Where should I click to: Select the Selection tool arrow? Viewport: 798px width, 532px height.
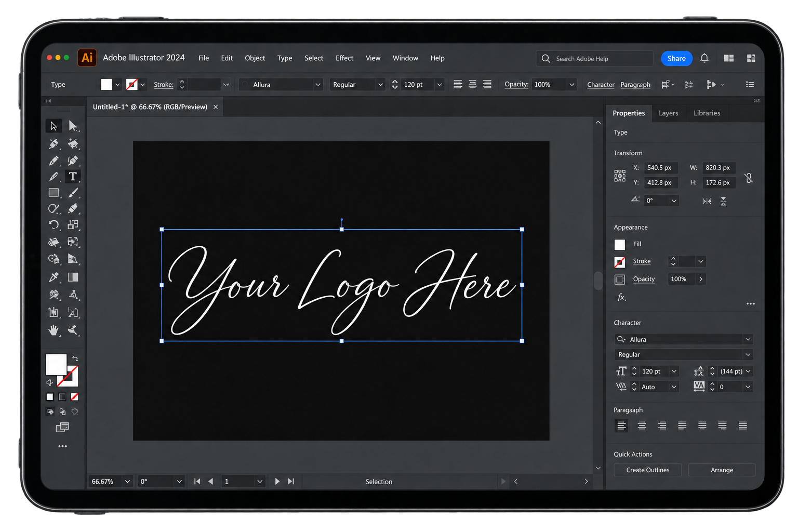point(54,126)
